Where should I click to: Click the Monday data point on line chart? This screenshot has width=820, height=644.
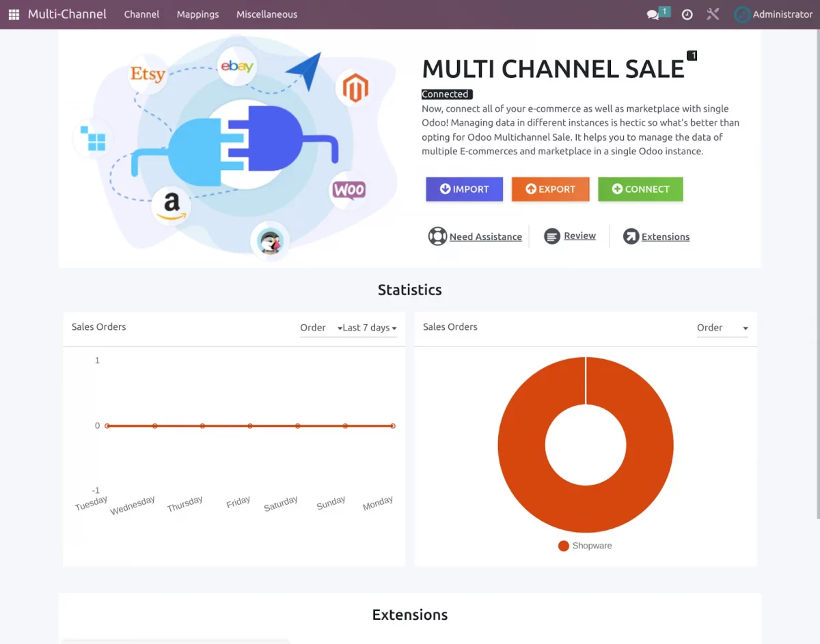click(393, 425)
